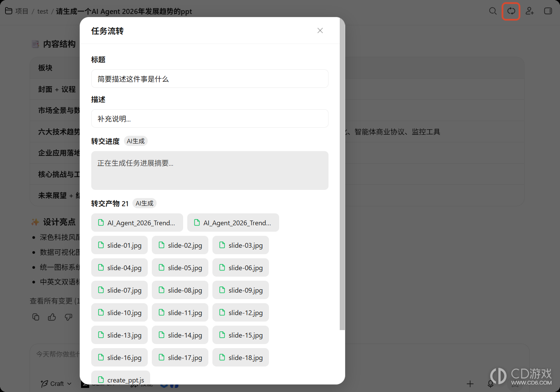This screenshot has width=560, height=392.
Task: Open slide-11.jpg file
Action: click(x=180, y=313)
